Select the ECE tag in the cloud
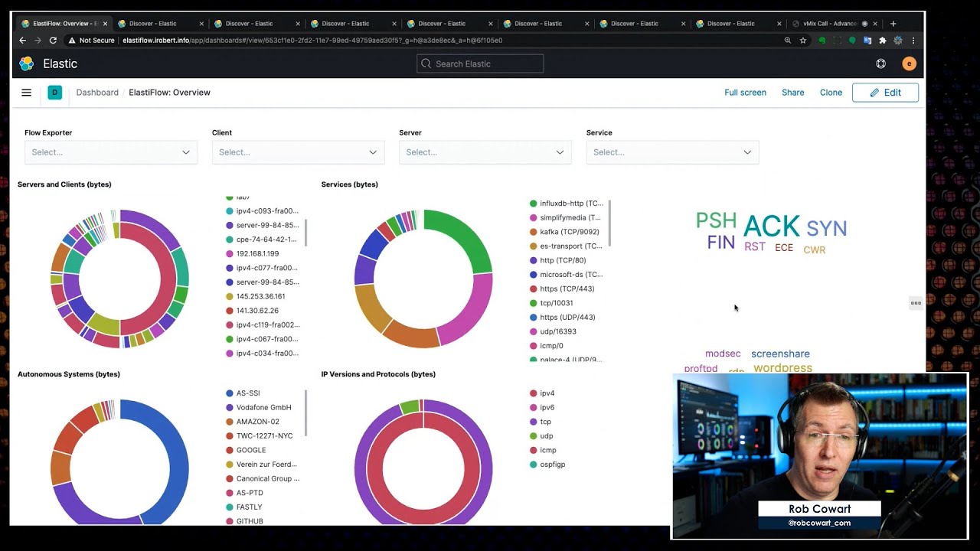The image size is (980, 551). [x=784, y=248]
